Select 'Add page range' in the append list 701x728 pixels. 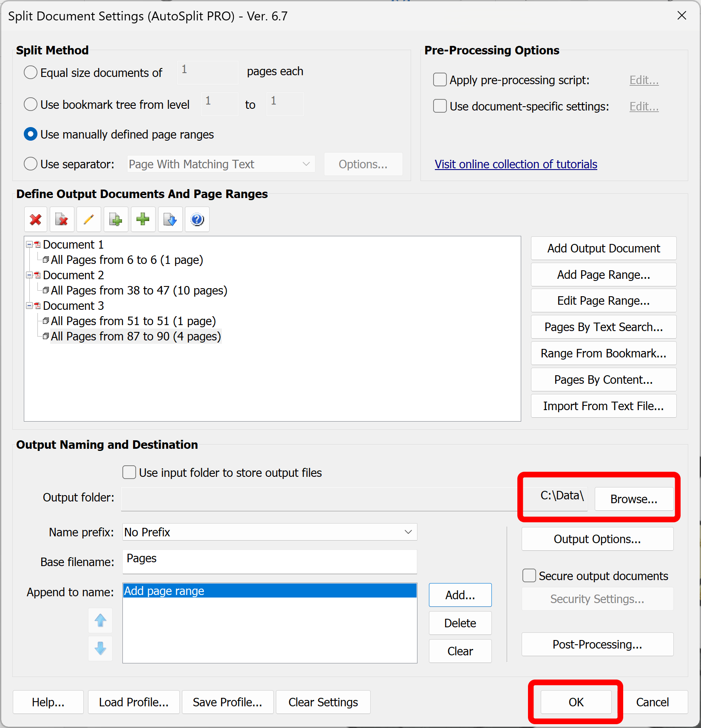[x=270, y=591]
